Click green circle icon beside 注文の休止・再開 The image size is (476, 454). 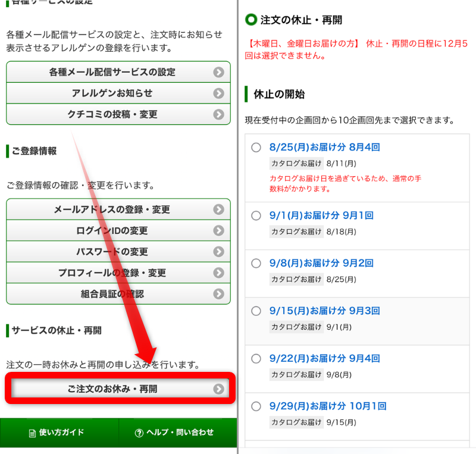pos(251,20)
